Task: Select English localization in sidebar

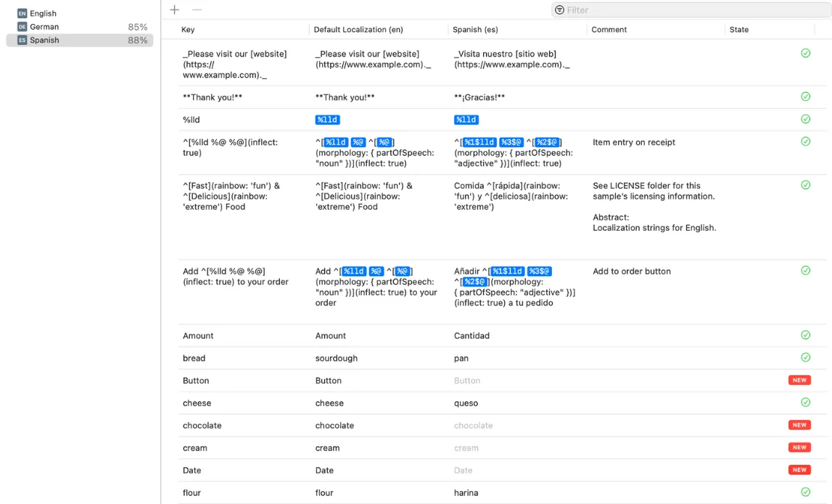Action: coord(43,13)
